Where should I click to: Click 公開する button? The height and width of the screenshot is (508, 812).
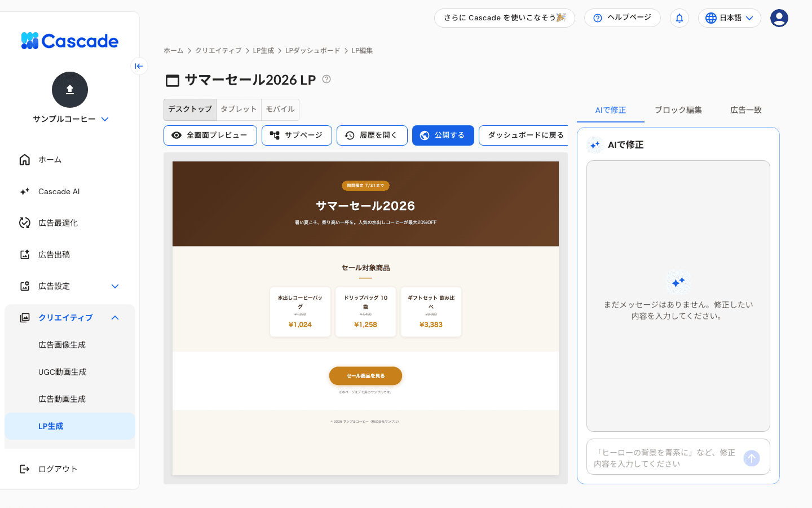tap(443, 135)
